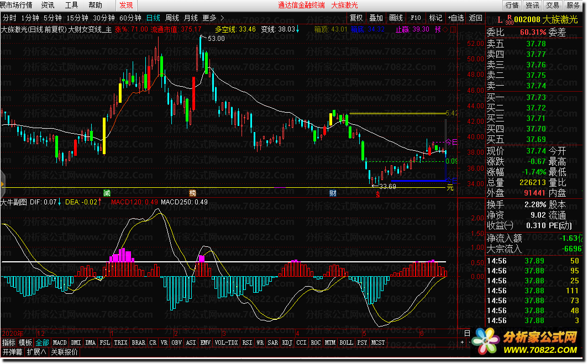Click the 卖五 price 37.78
The width and height of the screenshot is (588, 364).
(536, 44)
